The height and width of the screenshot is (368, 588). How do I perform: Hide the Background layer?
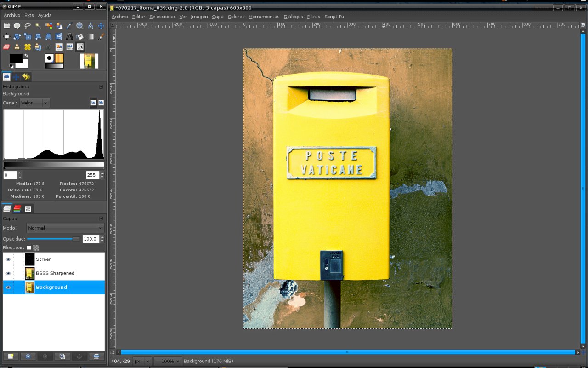click(x=8, y=287)
